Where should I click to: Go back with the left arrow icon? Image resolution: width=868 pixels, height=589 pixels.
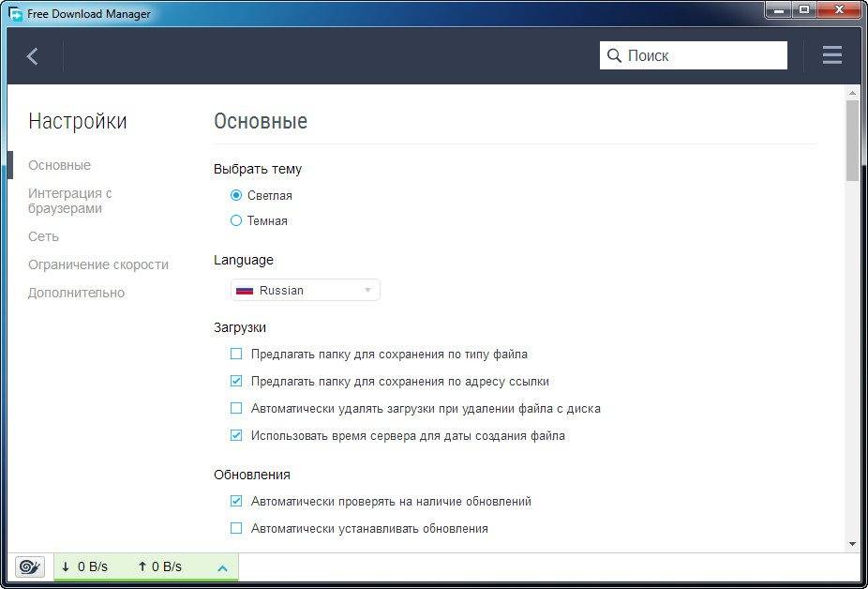click(x=32, y=56)
